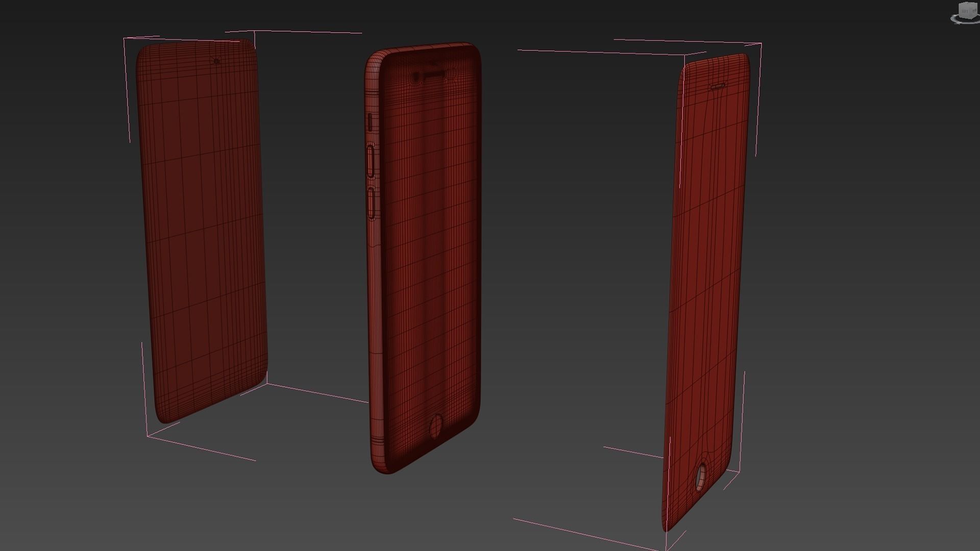Click the camera hole on left cover
Viewport: 980px width, 551px height.
click(217, 61)
